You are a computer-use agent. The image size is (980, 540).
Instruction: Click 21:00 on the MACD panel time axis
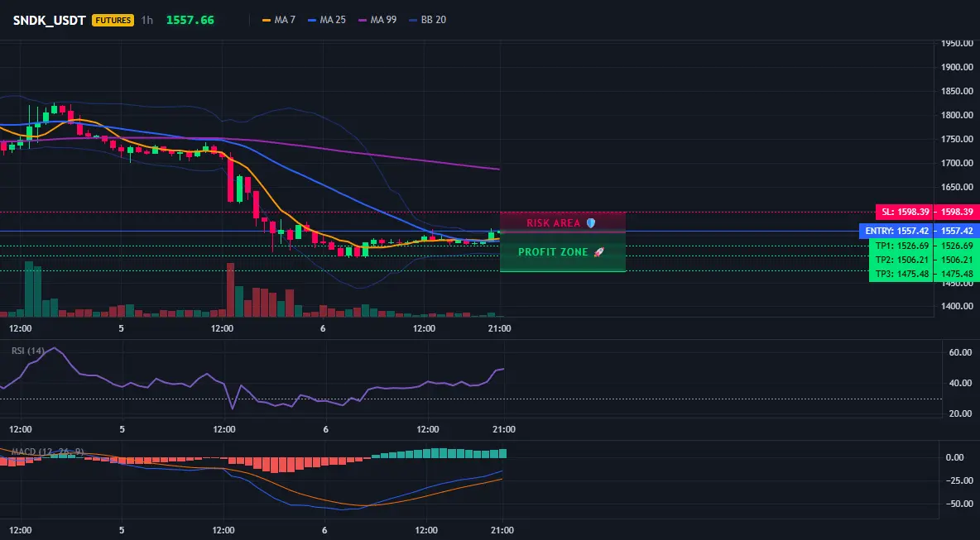coord(502,531)
